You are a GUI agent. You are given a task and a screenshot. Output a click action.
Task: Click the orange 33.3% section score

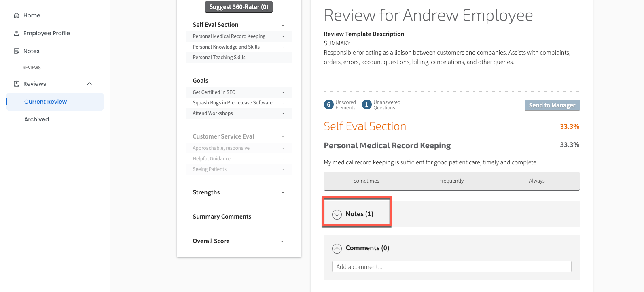click(x=570, y=127)
